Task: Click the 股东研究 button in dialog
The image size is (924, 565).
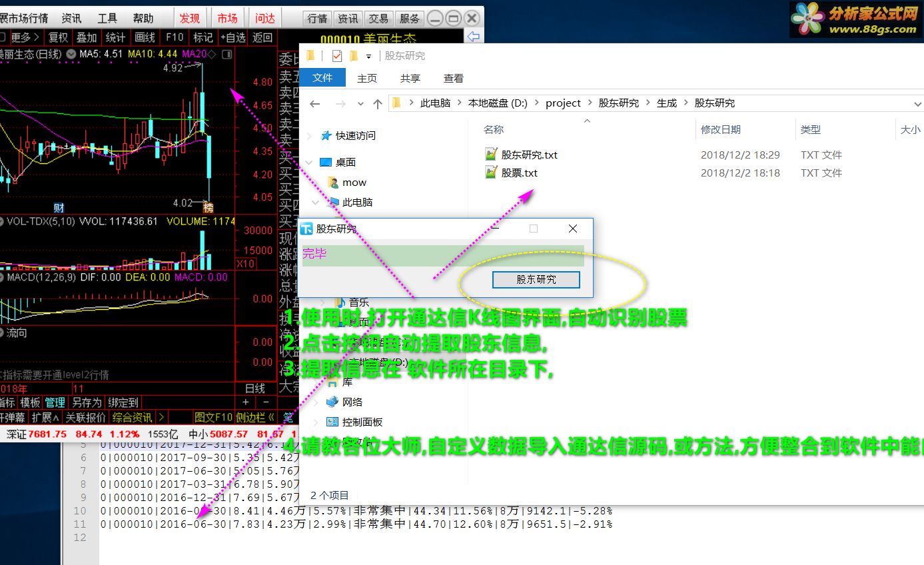Action: coord(536,280)
